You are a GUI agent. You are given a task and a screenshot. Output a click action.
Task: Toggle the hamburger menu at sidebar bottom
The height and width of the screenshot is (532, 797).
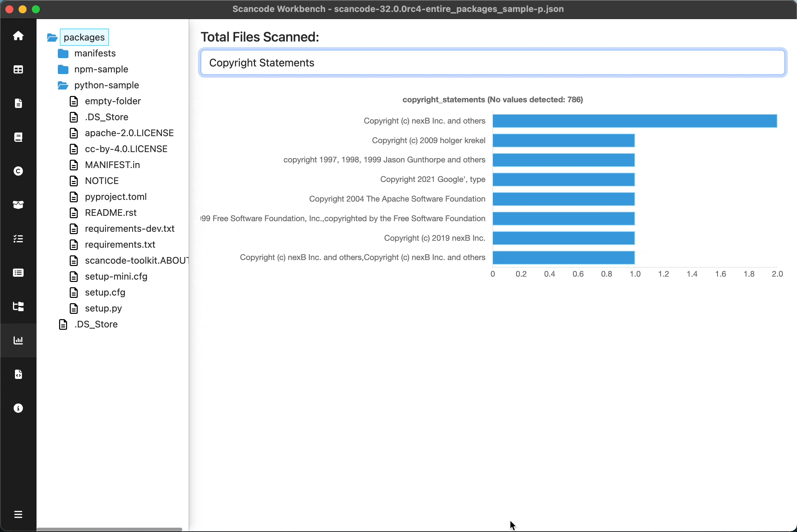(18, 514)
